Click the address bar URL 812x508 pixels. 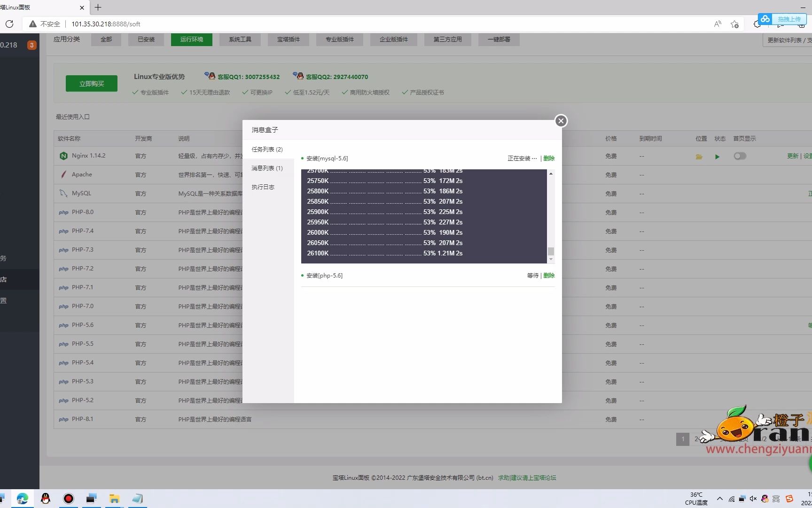point(106,24)
